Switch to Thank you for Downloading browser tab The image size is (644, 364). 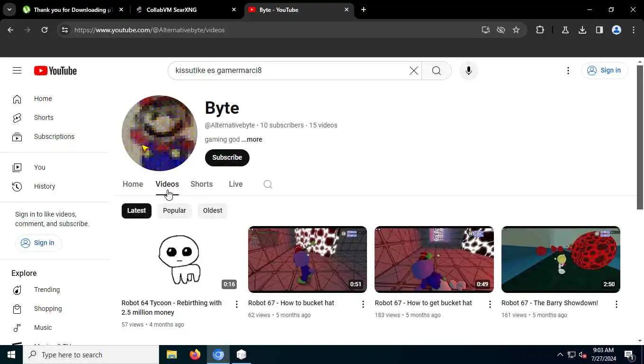(x=73, y=9)
